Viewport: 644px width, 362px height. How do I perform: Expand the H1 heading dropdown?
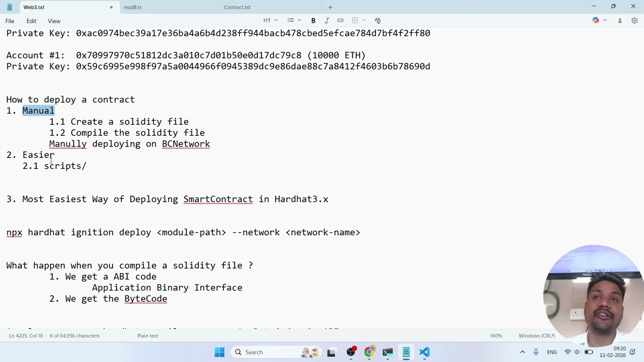(x=271, y=21)
